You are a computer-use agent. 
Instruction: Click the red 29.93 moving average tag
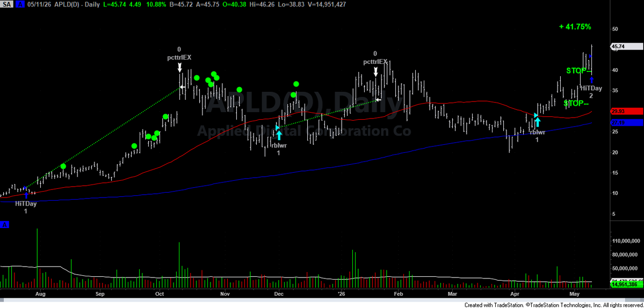click(626, 111)
